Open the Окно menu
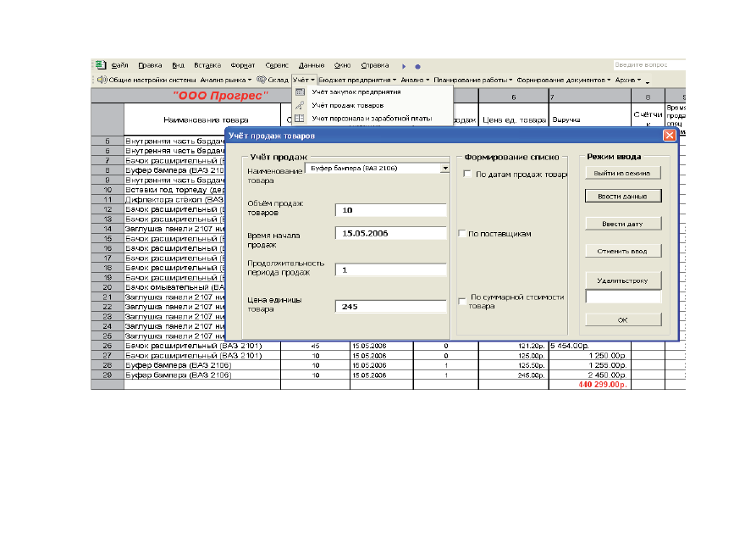The height and width of the screenshot is (533, 756). [x=342, y=65]
